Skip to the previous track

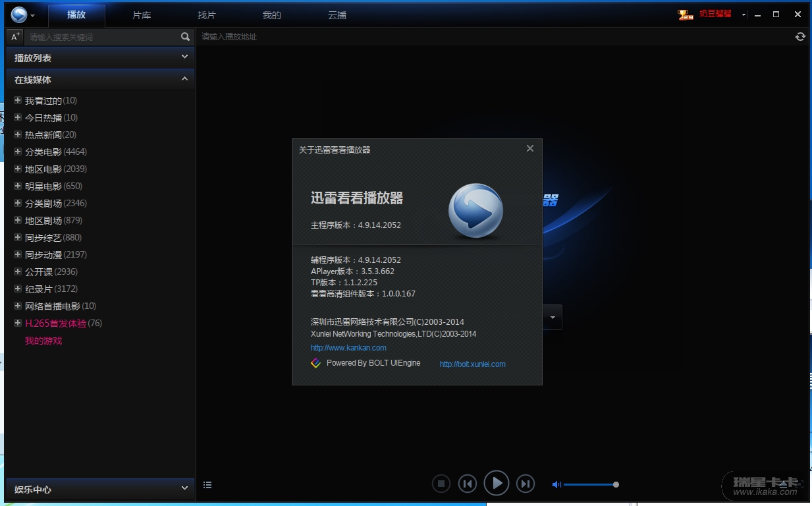pos(468,484)
